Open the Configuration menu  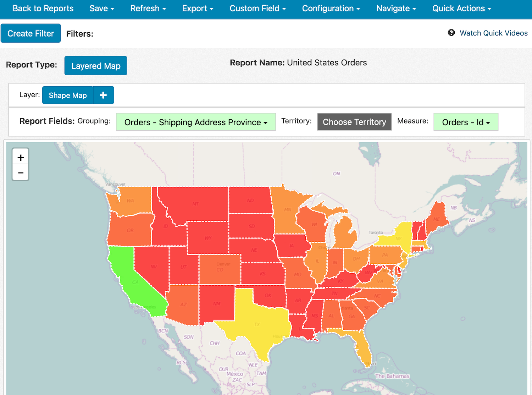331,9
